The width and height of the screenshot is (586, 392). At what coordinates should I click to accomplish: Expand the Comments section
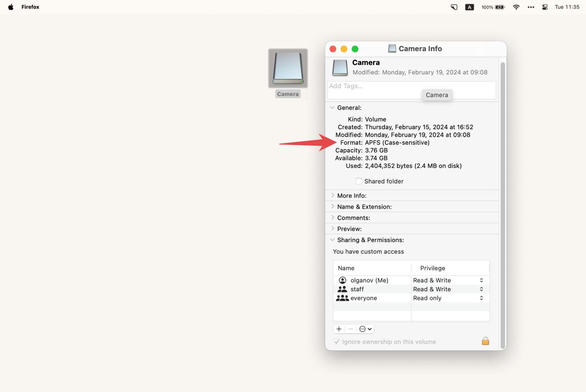pos(332,218)
